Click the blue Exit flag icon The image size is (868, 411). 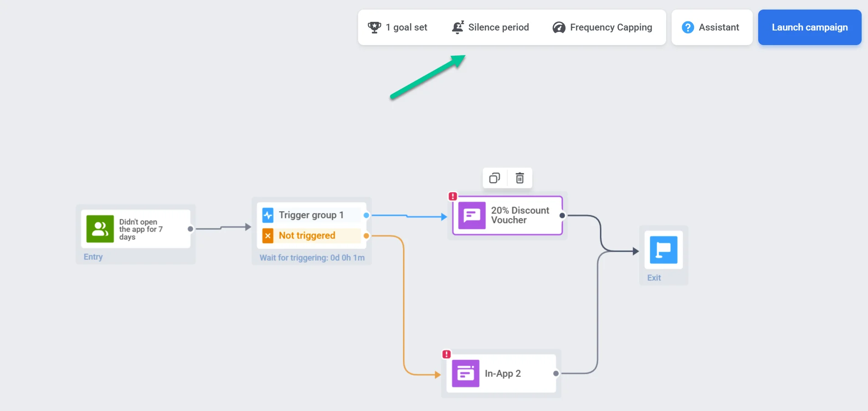[663, 250]
